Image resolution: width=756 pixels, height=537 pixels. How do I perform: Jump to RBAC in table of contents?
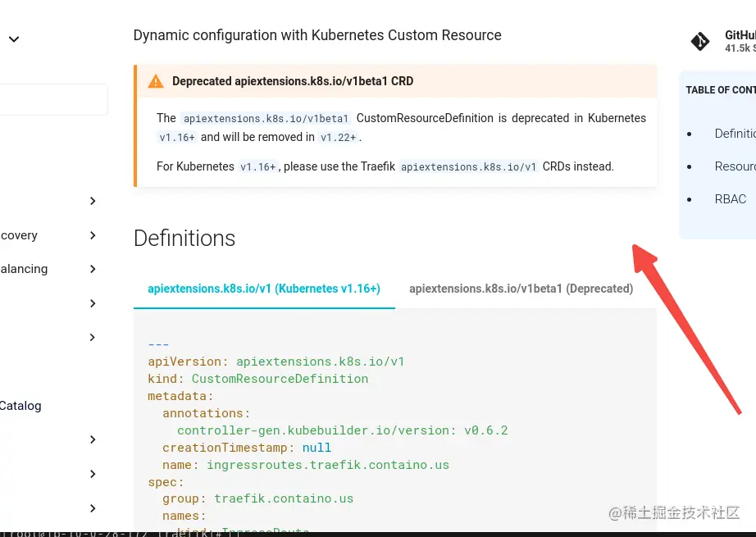pyautogui.click(x=731, y=199)
